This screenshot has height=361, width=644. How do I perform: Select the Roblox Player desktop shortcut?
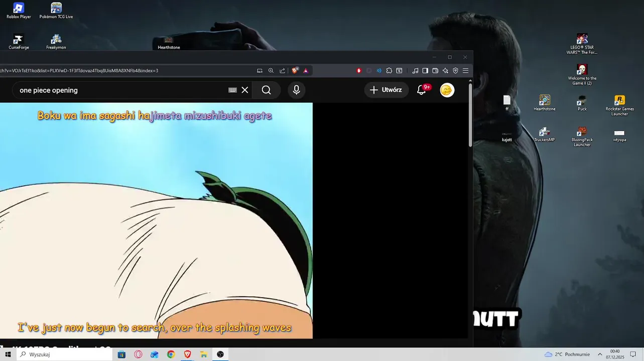click(x=19, y=11)
